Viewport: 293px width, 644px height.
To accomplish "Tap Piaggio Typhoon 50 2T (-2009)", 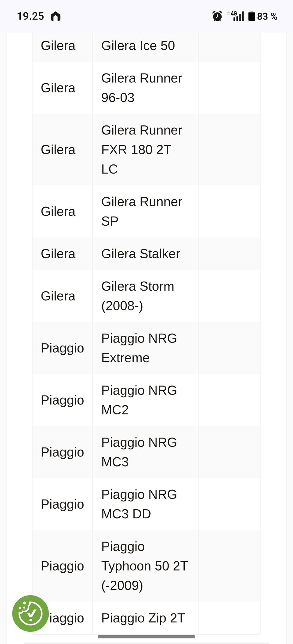I will (x=144, y=566).
